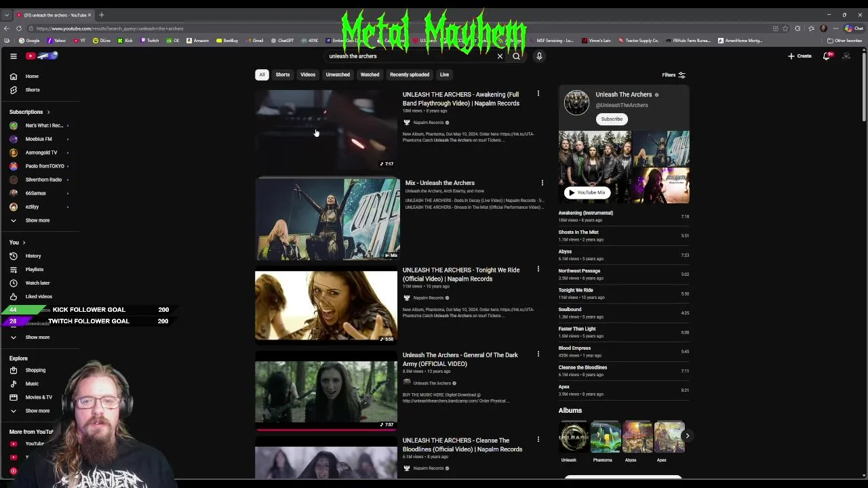Open Movies & TV under Explore
The height and width of the screenshot is (488, 868).
coord(38,397)
